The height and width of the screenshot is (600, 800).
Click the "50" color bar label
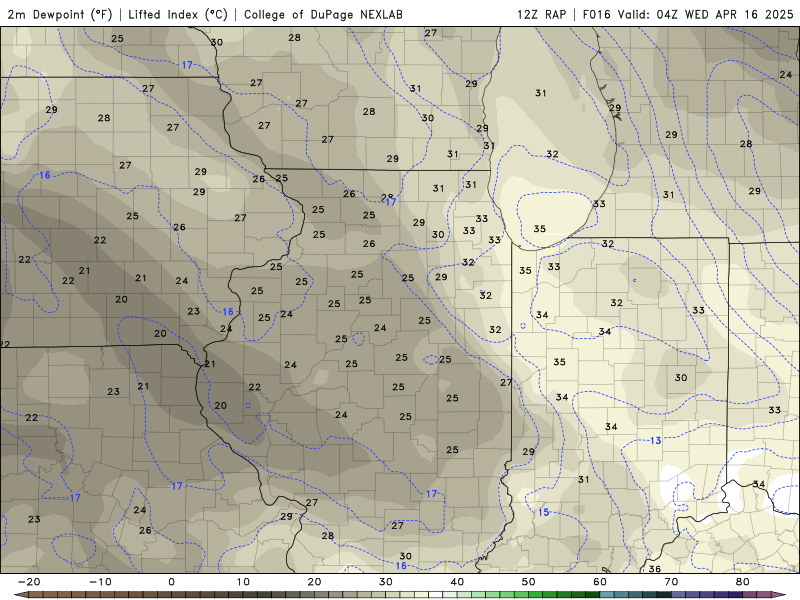tap(529, 582)
